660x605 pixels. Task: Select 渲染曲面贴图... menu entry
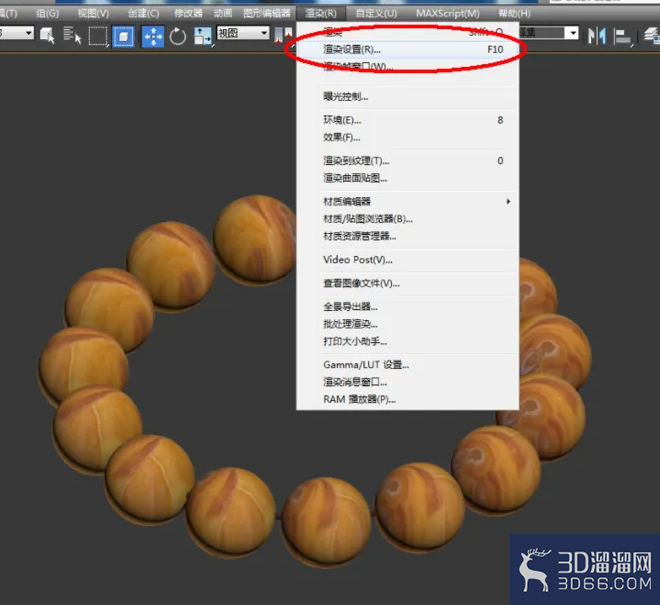pyautogui.click(x=407, y=178)
